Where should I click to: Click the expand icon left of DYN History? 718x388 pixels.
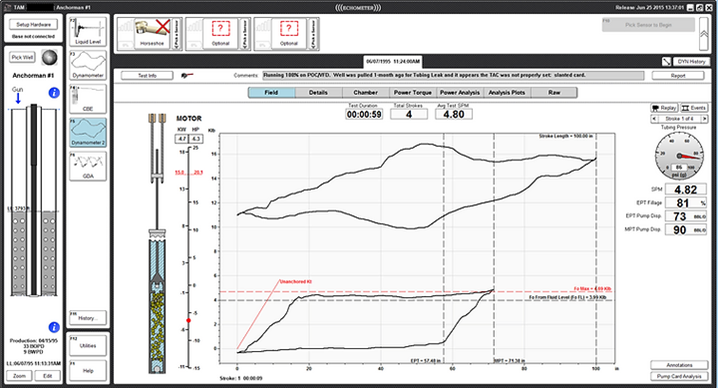[x=667, y=61]
